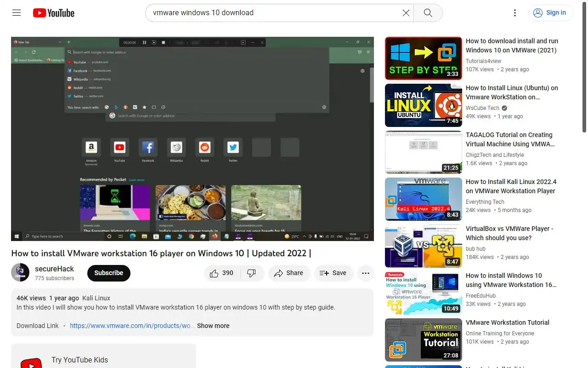The height and width of the screenshot is (368, 588).
Task: Open WsCube Tech channel
Action: [x=482, y=108]
